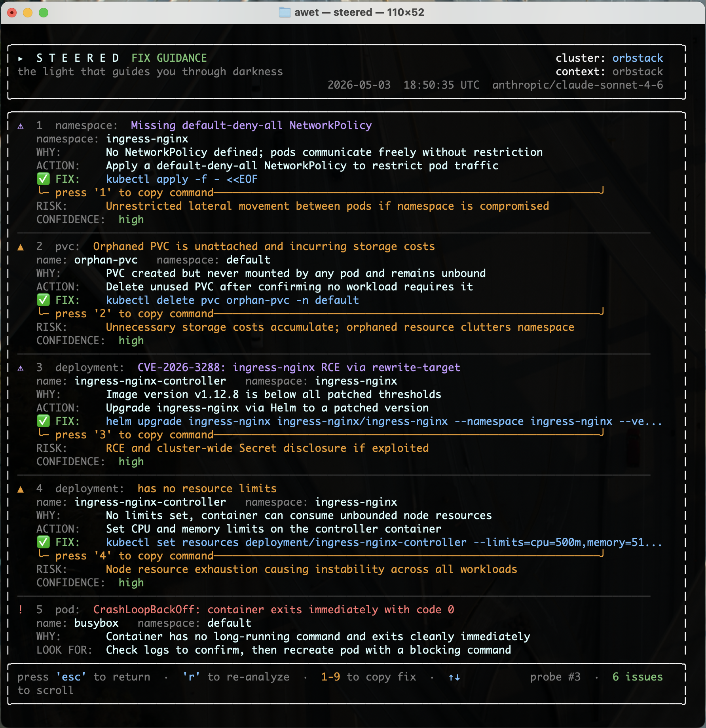This screenshot has width=706, height=728.
Task: Click 'Missing default-deny-all NetworkPolicy' title
Action: click(x=251, y=125)
